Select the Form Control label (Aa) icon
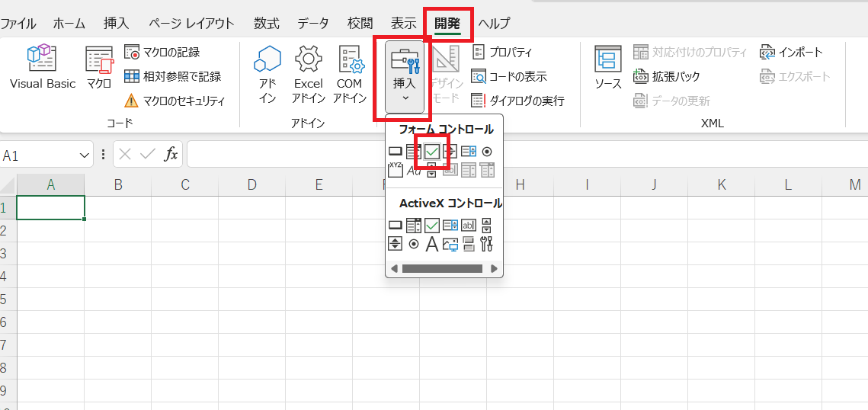 click(x=413, y=171)
